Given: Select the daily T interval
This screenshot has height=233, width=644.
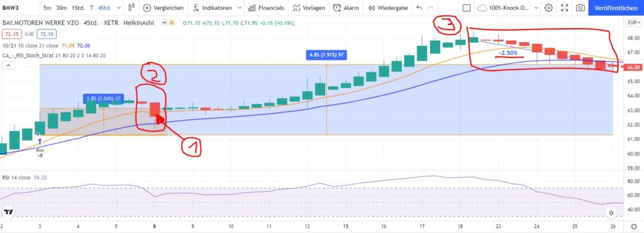Looking at the screenshot, I should 92,8.
